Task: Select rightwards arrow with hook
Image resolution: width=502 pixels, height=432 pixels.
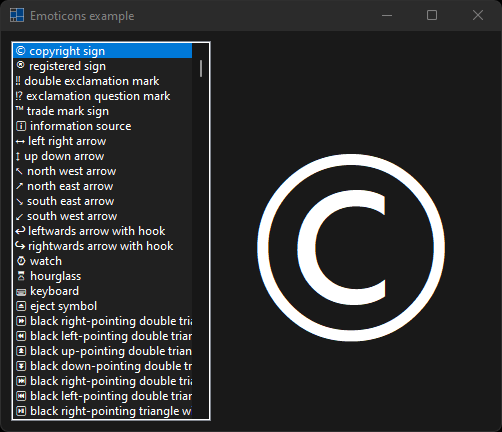Action: coord(103,246)
